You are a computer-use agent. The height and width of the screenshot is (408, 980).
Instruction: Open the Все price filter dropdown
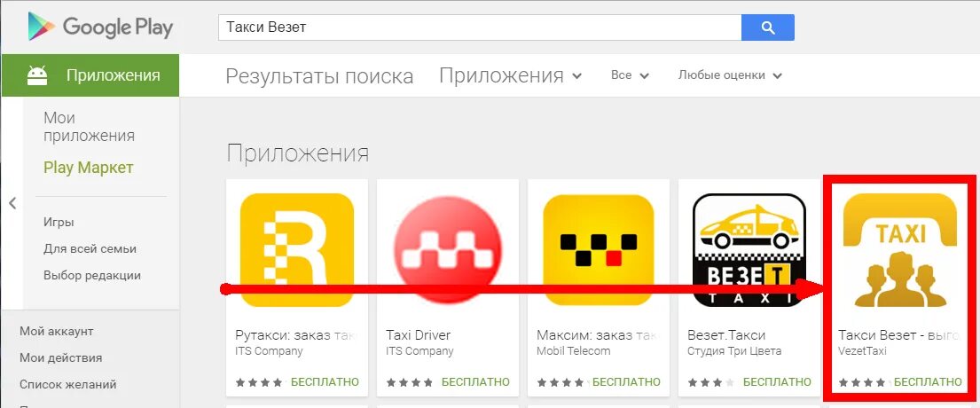pyautogui.click(x=630, y=75)
